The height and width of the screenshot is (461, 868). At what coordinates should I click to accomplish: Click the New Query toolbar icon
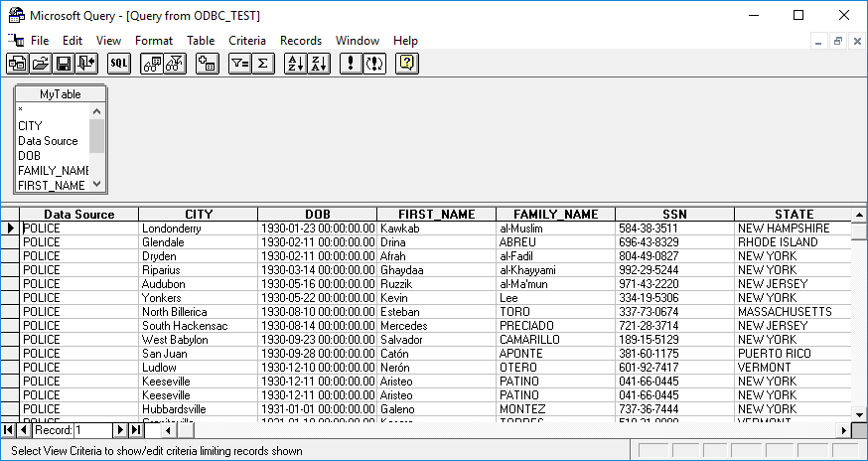point(17,64)
